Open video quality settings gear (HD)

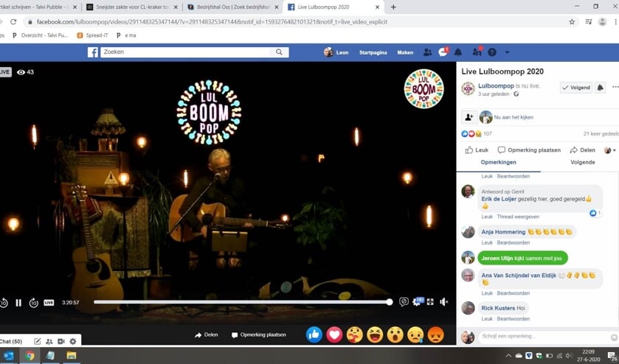tap(418, 301)
